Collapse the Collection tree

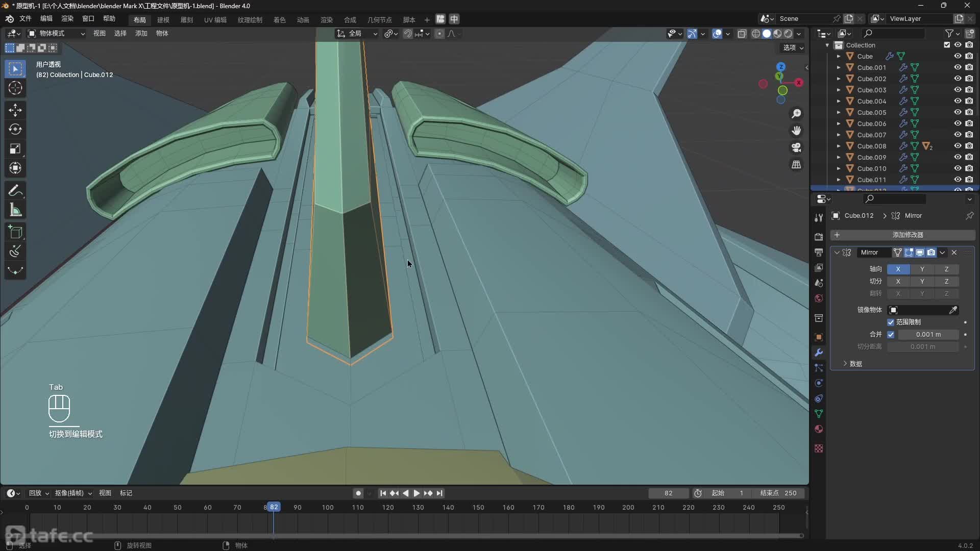point(827,45)
